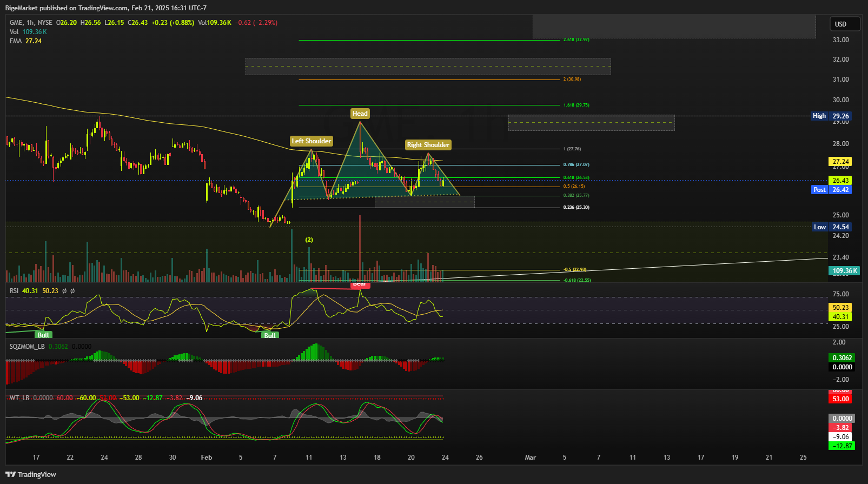Select the 0.618 (26.53) Fibonacci level
The image size is (868, 484).
click(576, 178)
